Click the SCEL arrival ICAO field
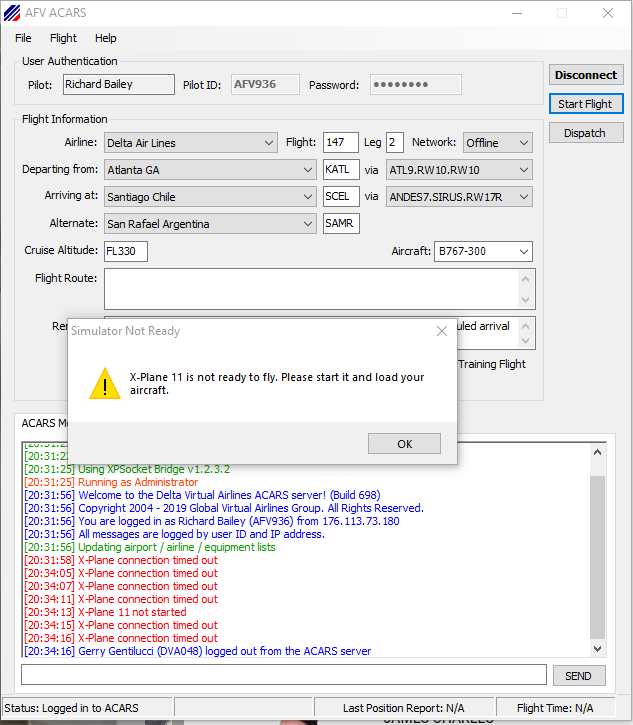633x725 pixels. 341,196
